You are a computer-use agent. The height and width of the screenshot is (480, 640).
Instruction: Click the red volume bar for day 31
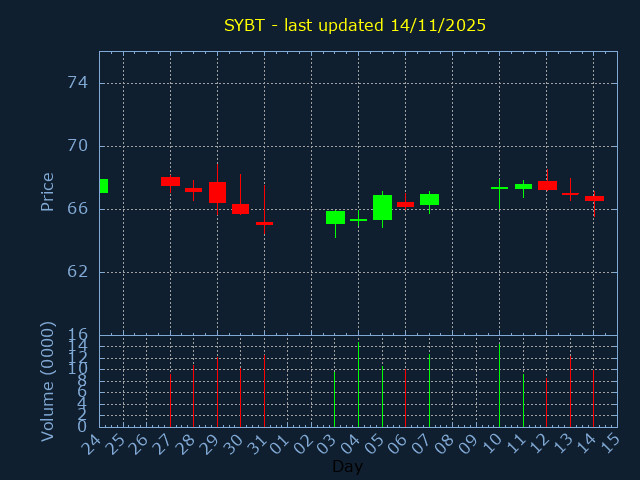point(264,391)
